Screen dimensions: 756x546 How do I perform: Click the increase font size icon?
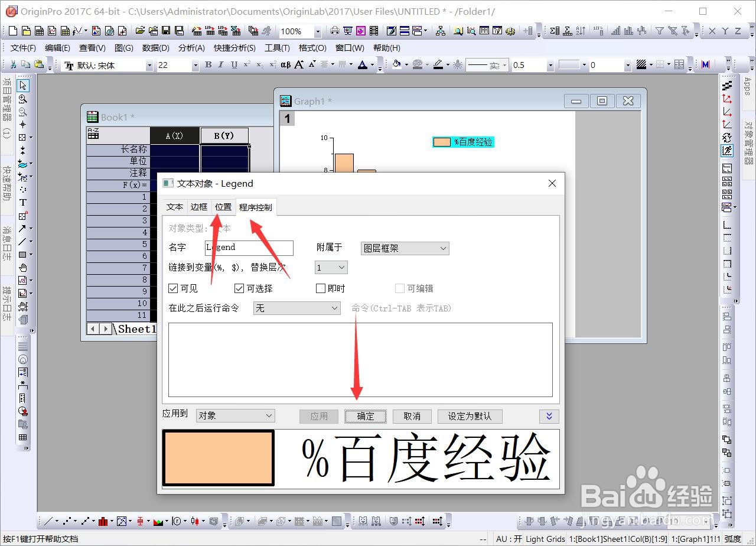(x=299, y=65)
